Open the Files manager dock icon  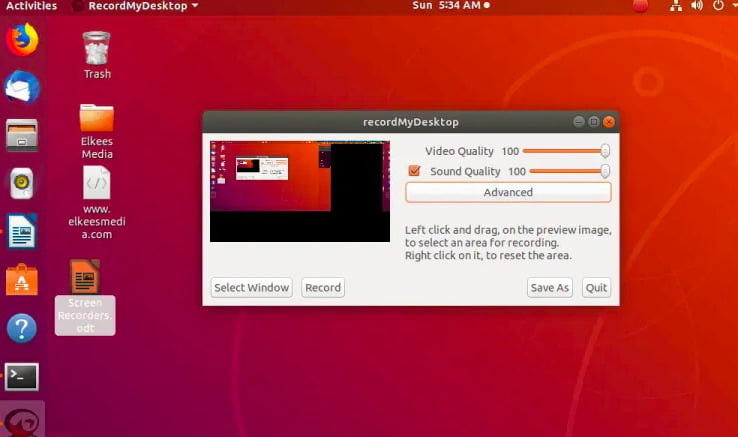[22, 135]
